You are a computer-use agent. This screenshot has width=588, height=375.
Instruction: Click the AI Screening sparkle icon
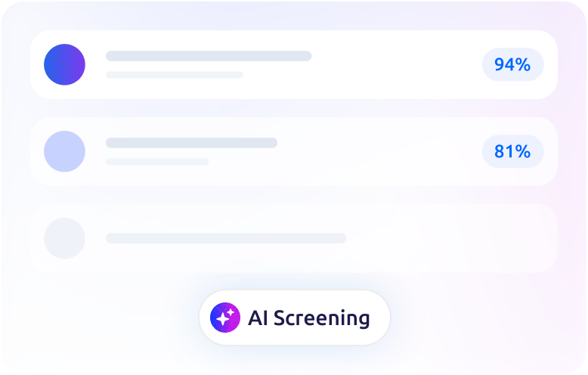(x=225, y=318)
